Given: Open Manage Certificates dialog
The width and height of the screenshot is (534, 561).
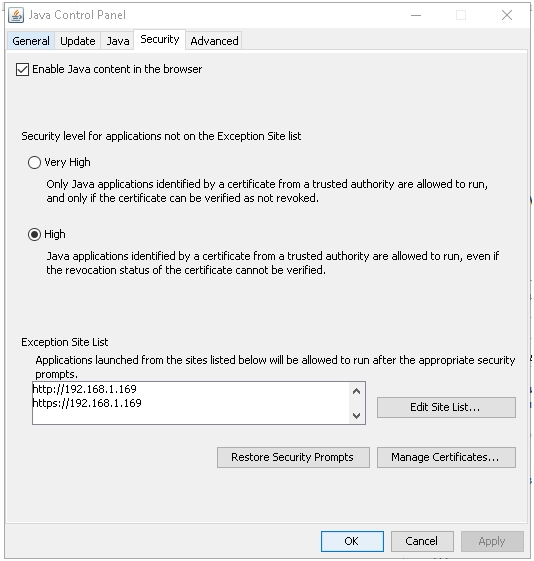Looking at the screenshot, I should 446,457.
